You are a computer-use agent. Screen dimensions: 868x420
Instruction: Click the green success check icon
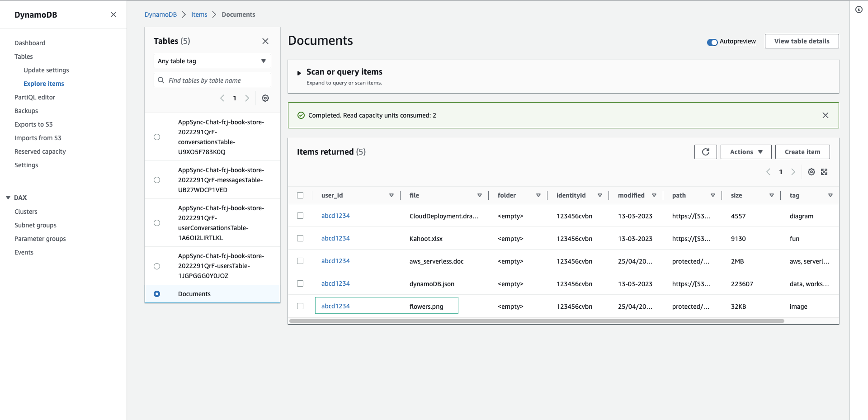point(301,115)
